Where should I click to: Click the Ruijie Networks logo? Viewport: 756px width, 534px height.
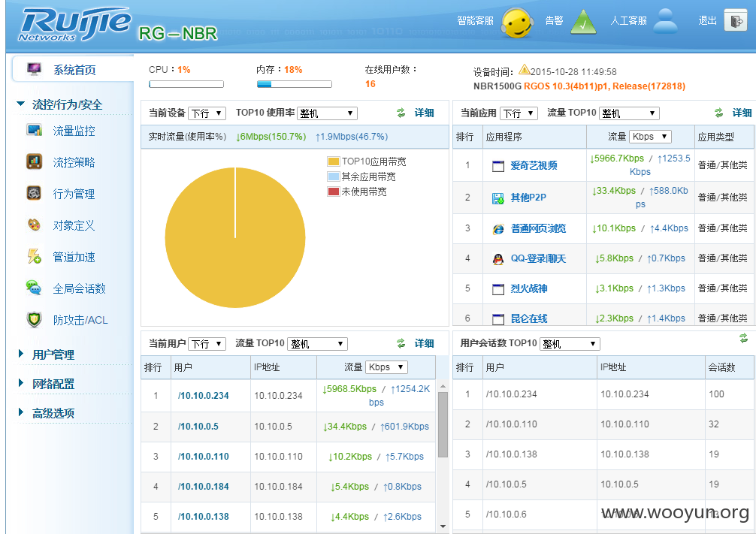74,25
